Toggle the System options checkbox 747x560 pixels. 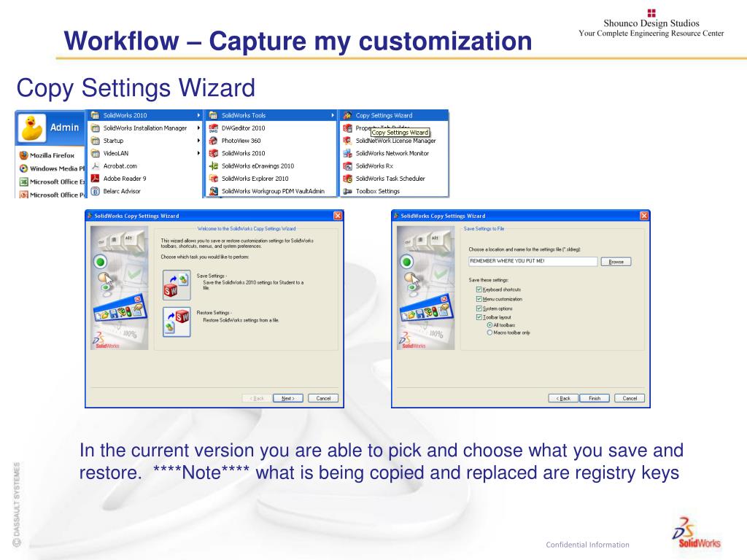[x=479, y=308]
